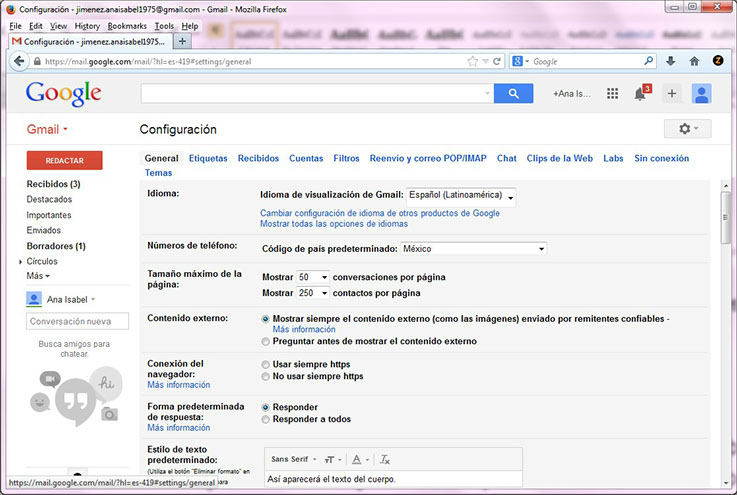Click the Google logo
The width and height of the screenshot is (737, 495).
tap(63, 93)
